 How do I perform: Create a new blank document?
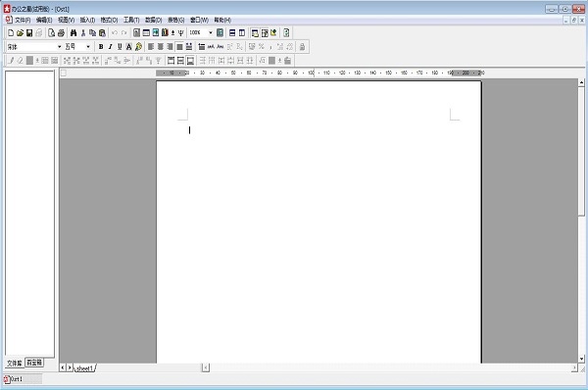click(x=11, y=33)
